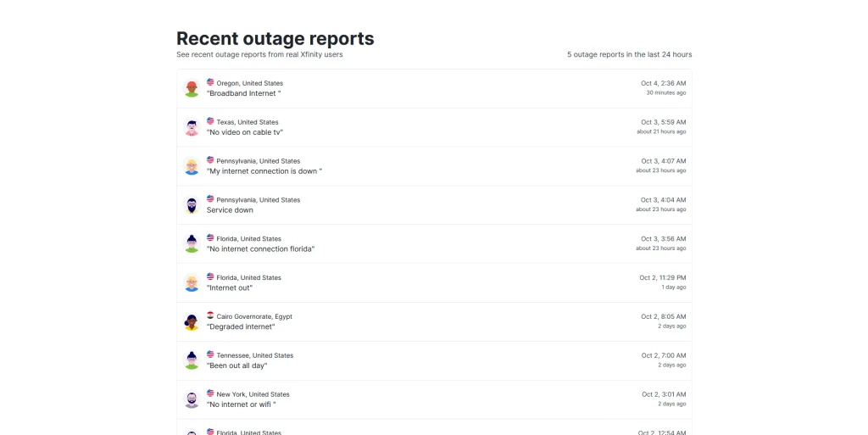Image resolution: width=868 pixels, height=435 pixels.
Task: Click the "Oct 4, 2:36 AM" timestamp
Action: tap(663, 83)
